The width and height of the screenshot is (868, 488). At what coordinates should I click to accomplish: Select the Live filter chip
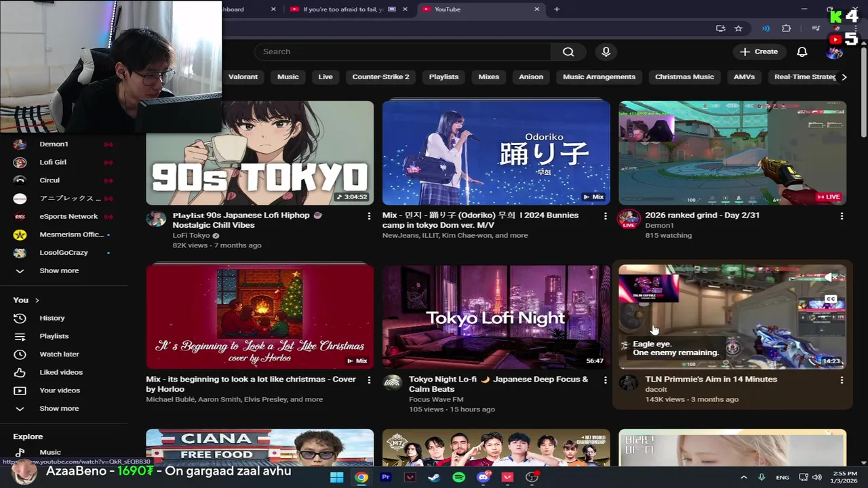[x=325, y=77]
